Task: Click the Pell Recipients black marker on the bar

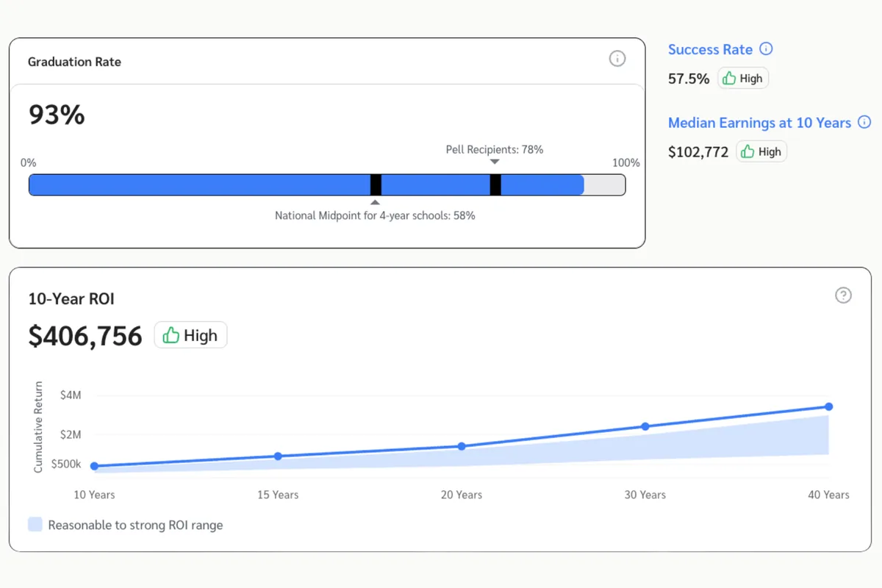Action: (x=495, y=184)
